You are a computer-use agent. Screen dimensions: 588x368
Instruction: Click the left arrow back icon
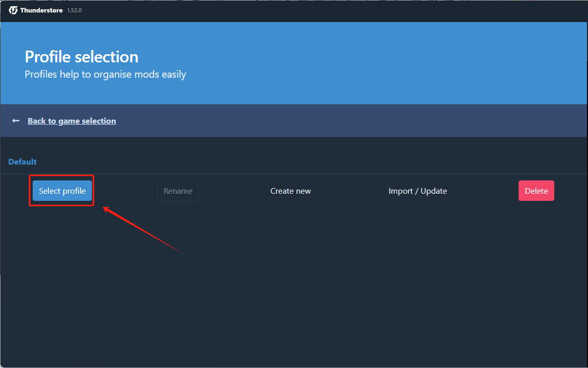coord(16,121)
